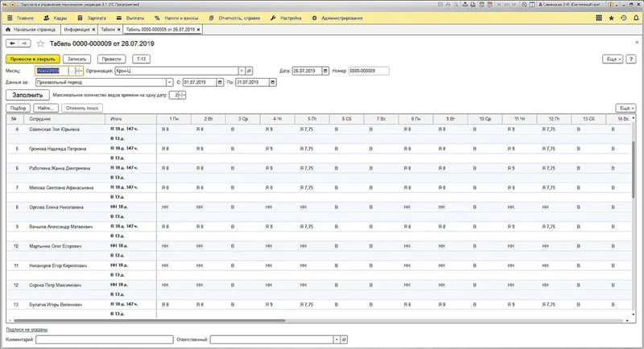Click the Подбор button
The width and height of the screenshot is (644, 349).
18,108
